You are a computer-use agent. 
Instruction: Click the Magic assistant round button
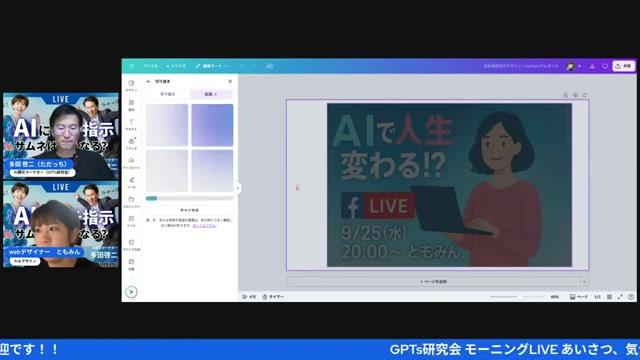(x=131, y=292)
